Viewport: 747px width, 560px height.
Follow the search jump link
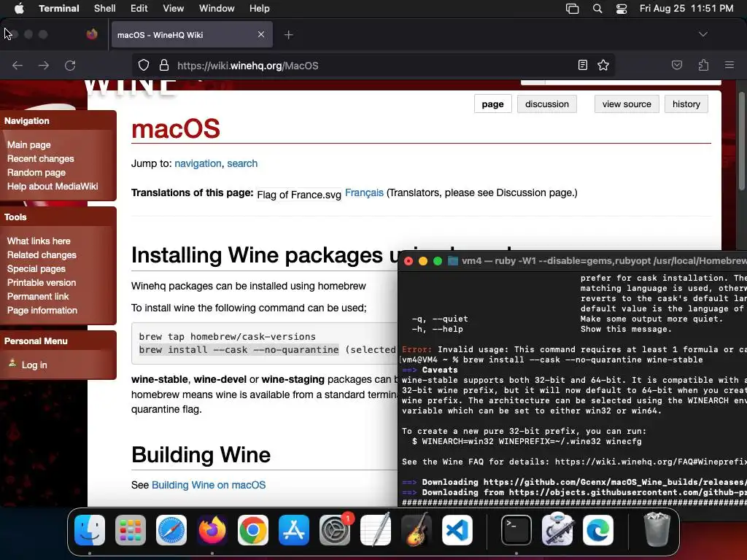[x=242, y=163]
